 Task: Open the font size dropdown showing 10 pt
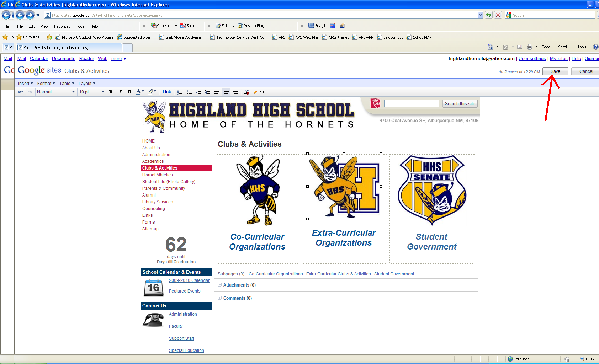(x=92, y=92)
